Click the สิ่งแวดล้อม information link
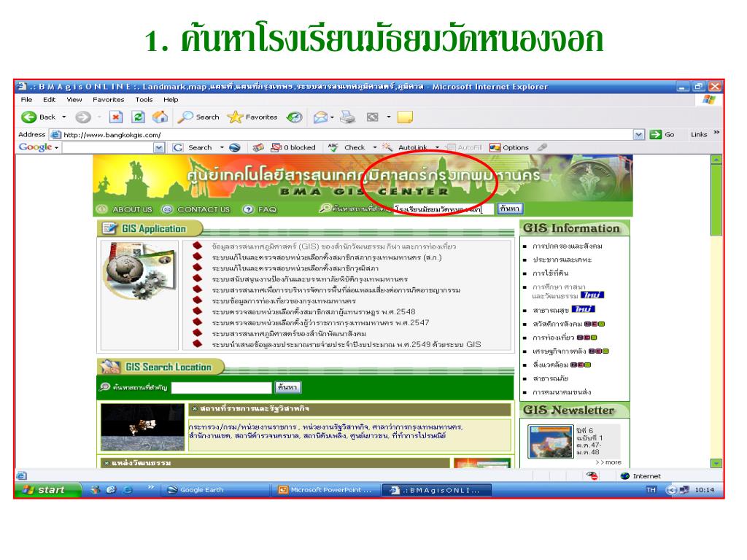747x560 pixels. 550,365
